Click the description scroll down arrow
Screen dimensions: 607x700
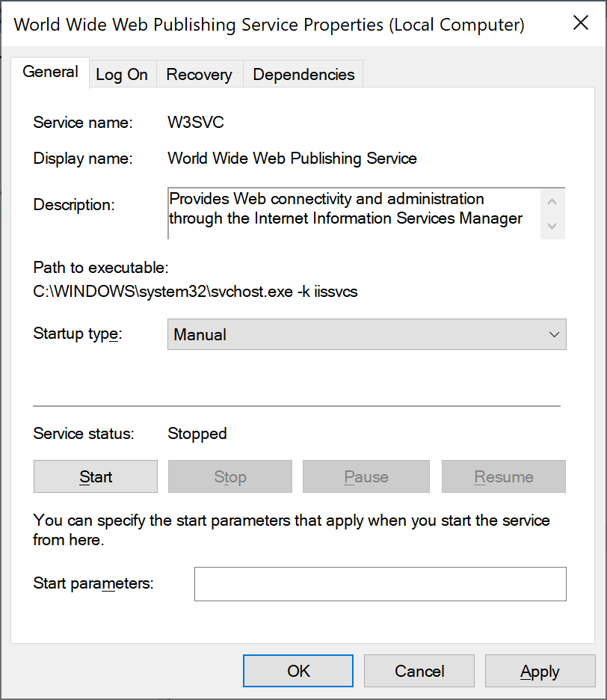click(x=552, y=226)
